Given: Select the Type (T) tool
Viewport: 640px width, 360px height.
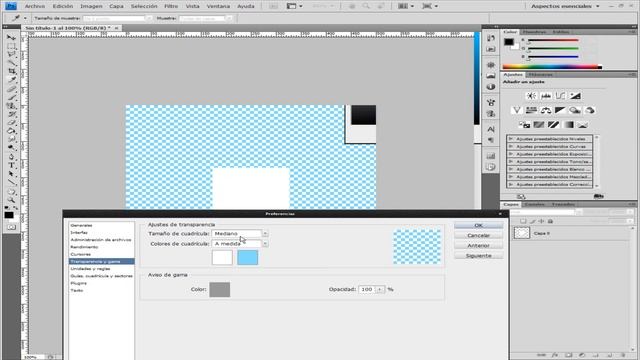Looking at the screenshot, I should (x=11, y=165).
